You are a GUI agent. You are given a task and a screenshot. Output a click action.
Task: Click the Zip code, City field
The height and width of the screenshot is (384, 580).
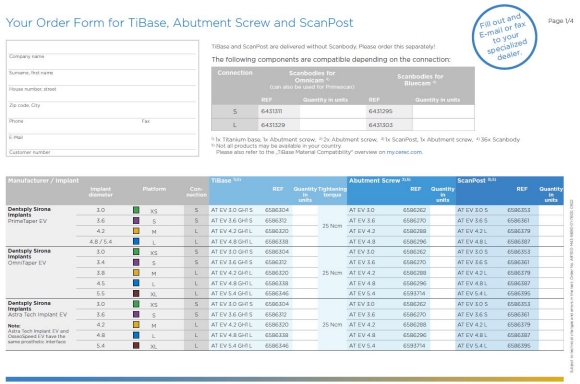point(102,97)
